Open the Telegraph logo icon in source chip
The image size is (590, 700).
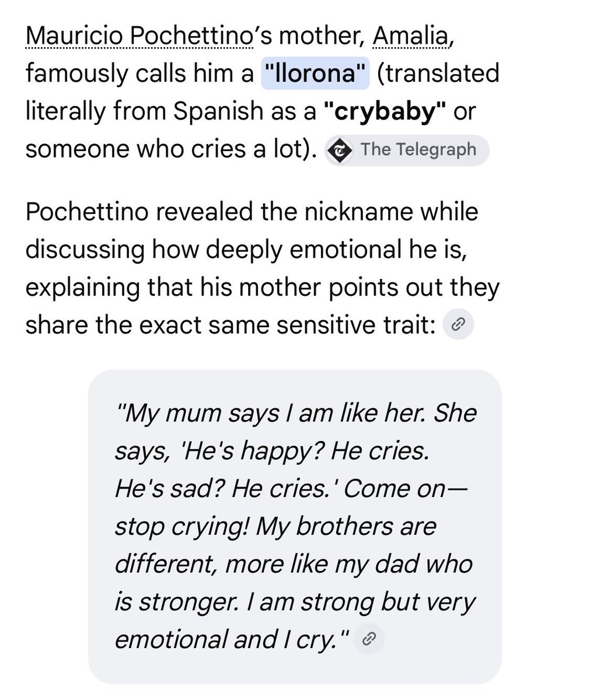(340, 150)
